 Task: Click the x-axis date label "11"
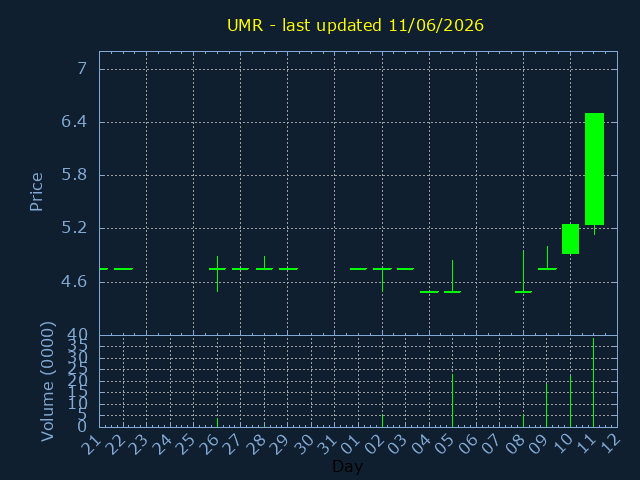coord(586,444)
